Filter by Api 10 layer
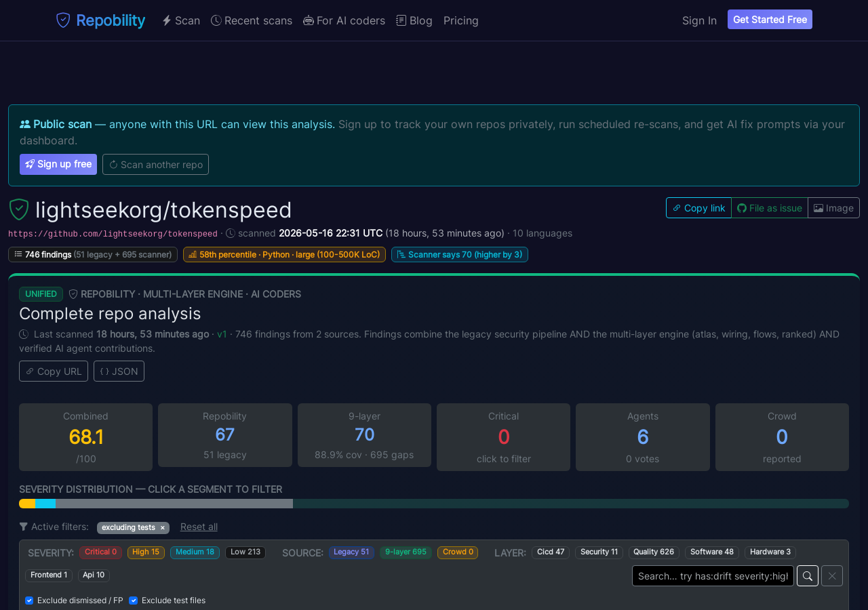868x610 pixels. point(94,575)
